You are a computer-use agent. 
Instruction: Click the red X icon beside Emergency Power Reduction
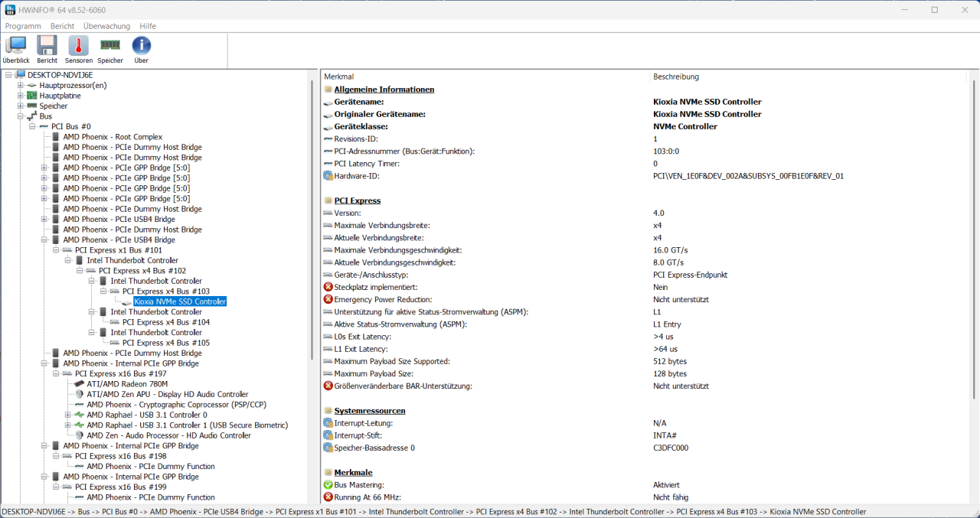click(328, 299)
